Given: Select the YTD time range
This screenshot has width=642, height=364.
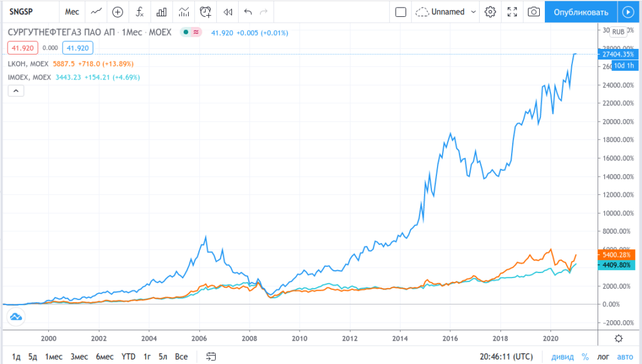Looking at the screenshot, I should 128,356.
